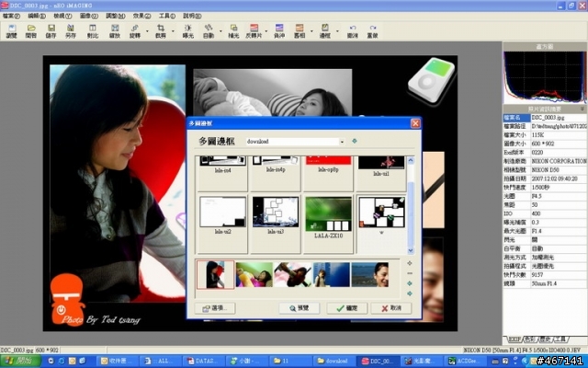The width and height of the screenshot is (588, 368).
Task: Switch to the download folder taskbar item
Action: click(x=333, y=361)
